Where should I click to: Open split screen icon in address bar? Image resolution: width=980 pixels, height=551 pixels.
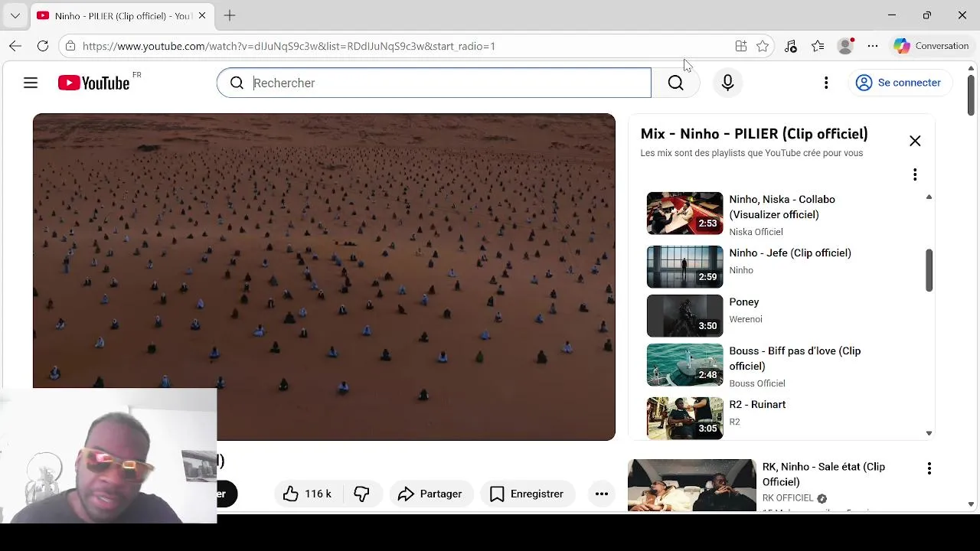(x=740, y=46)
